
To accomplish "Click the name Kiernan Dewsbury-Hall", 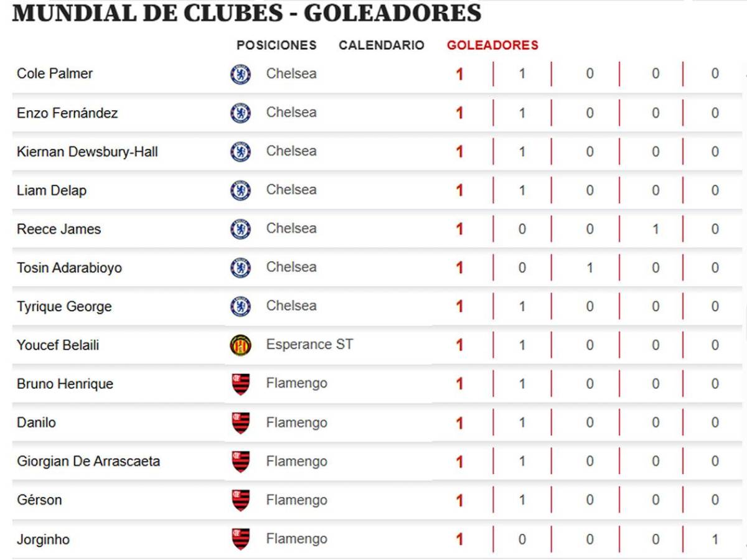I will [87, 151].
